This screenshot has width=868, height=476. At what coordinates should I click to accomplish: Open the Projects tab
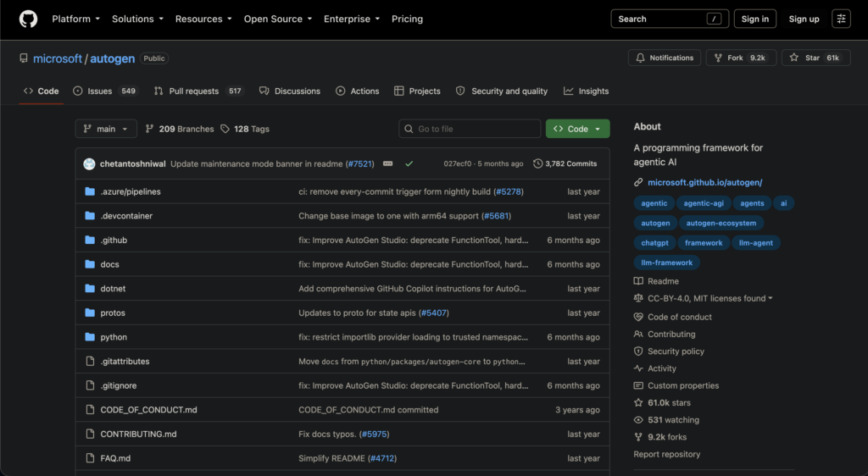pos(417,91)
